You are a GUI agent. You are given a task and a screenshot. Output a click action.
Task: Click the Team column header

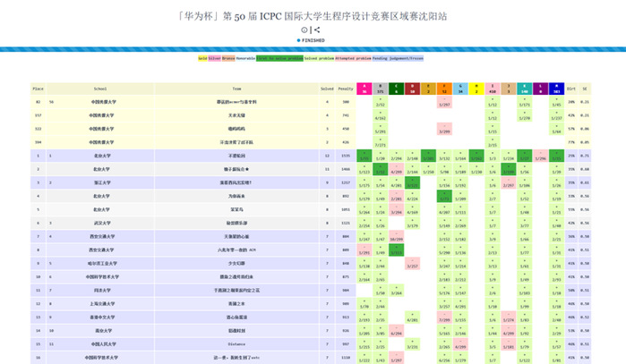pyautogui.click(x=236, y=89)
